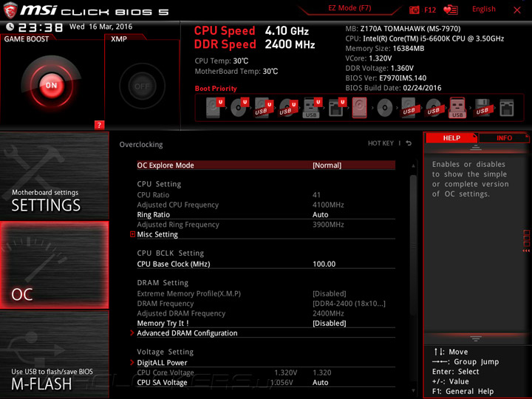Click the DRAM Frequency DDR4-2400 row
The height and width of the screenshot is (399, 532).
point(266,304)
